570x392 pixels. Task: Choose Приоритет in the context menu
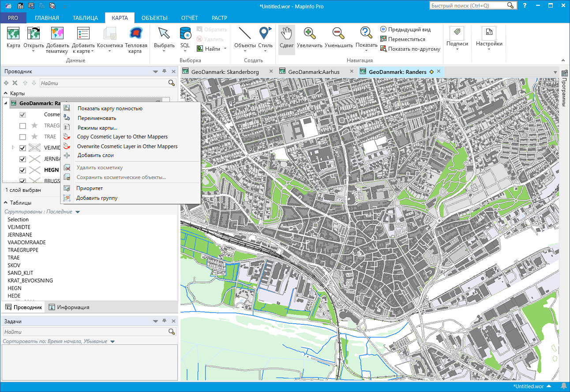[89, 188]
